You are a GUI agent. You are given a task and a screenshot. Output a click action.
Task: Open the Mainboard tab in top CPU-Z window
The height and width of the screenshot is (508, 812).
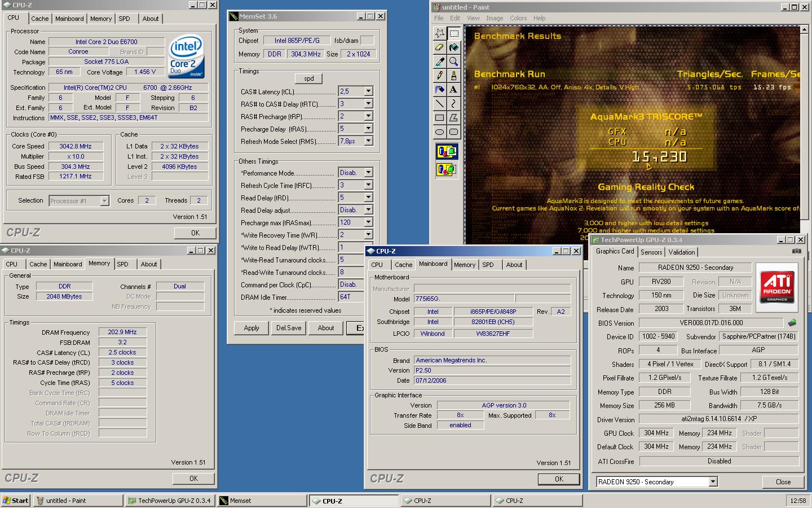point(69,19)
